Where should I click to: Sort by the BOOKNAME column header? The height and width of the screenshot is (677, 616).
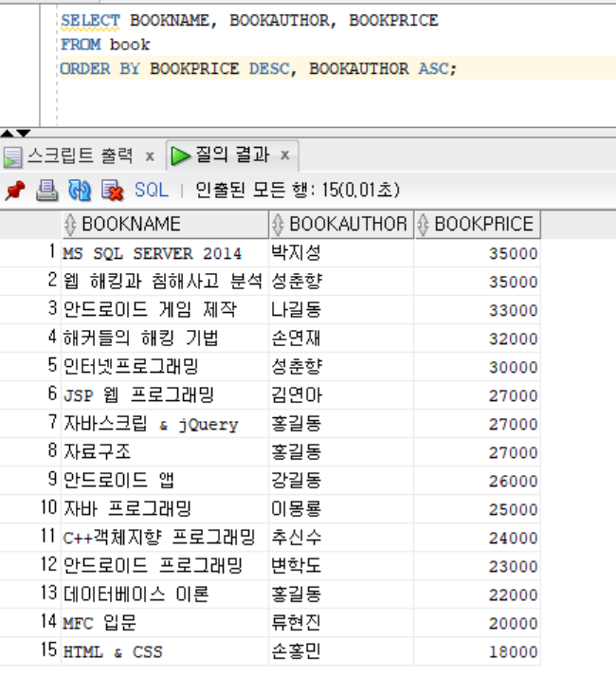click(165, 224)
